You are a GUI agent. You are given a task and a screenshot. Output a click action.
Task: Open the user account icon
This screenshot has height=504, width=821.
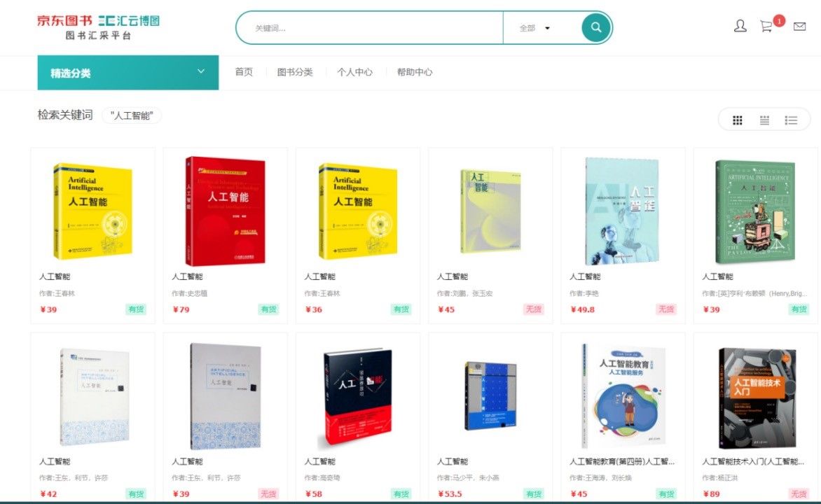[x=740, y=26]
